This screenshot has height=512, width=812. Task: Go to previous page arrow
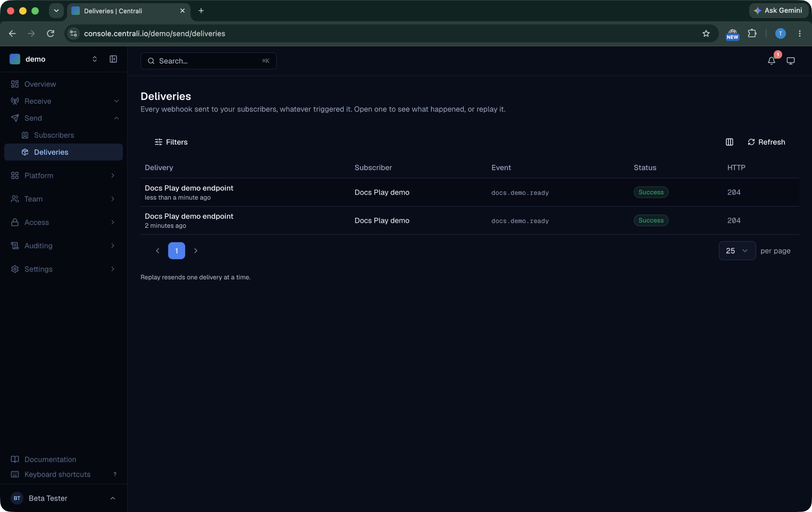click(x=158, y=250)
